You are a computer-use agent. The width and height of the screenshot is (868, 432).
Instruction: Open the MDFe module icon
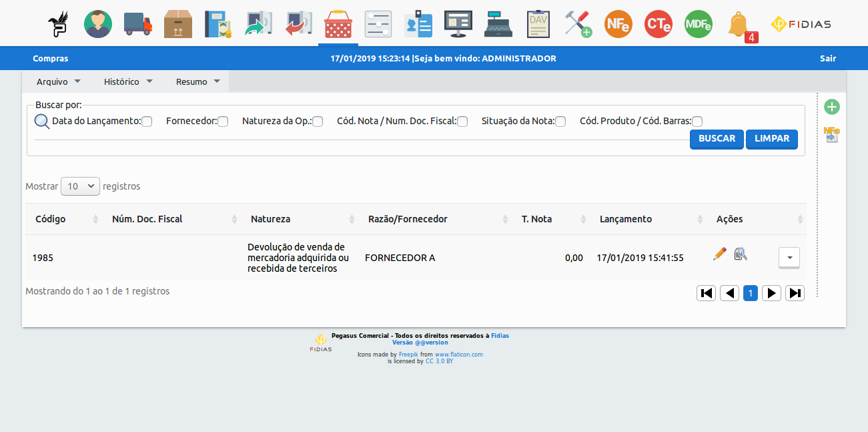698,23
